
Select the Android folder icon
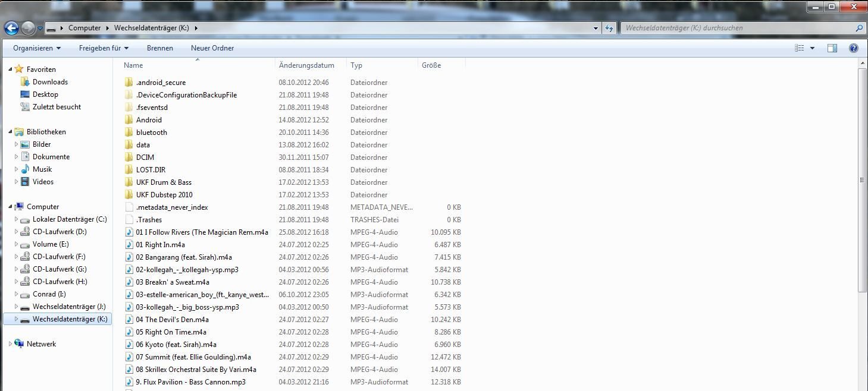tap(129, 120)
